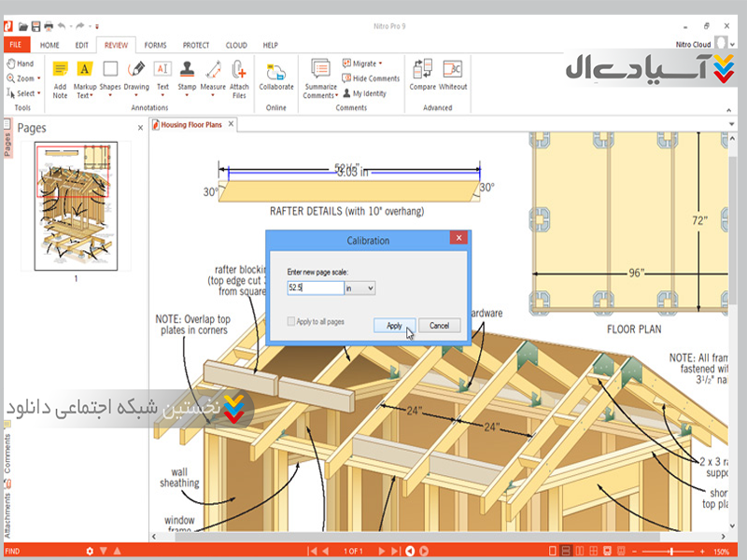The height and width of the screenshot is (560, 747).
Task: Open the unit dropdown showing 'in'
Action: (360, 288)
